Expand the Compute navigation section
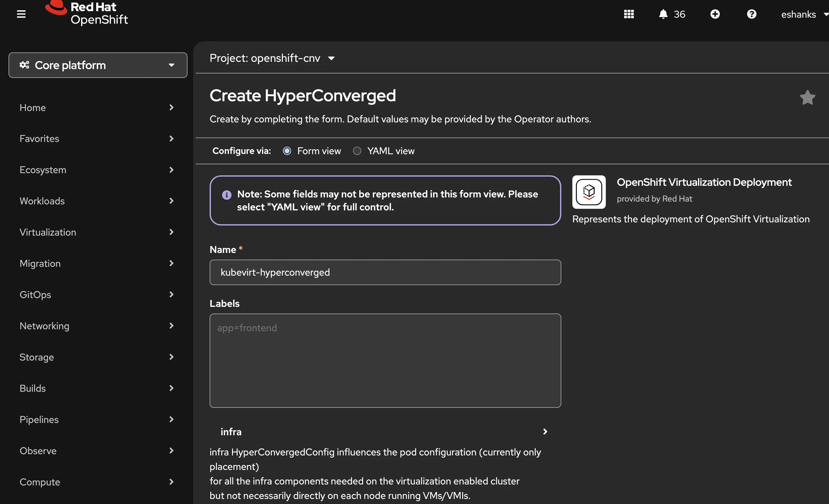The image size is (829, 504). [97, 482]
